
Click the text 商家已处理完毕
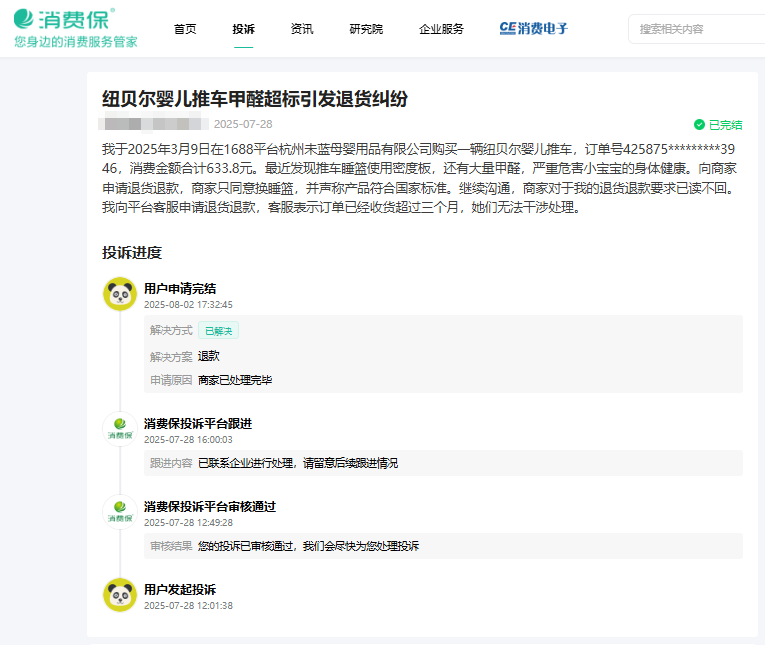[235, 380]
